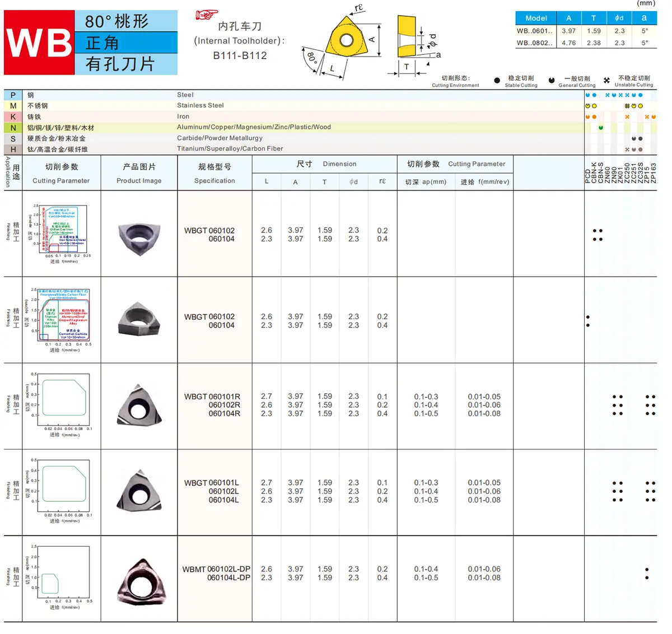
Task: Click the yellow insert side-view diagram
Action: point(407,36)
